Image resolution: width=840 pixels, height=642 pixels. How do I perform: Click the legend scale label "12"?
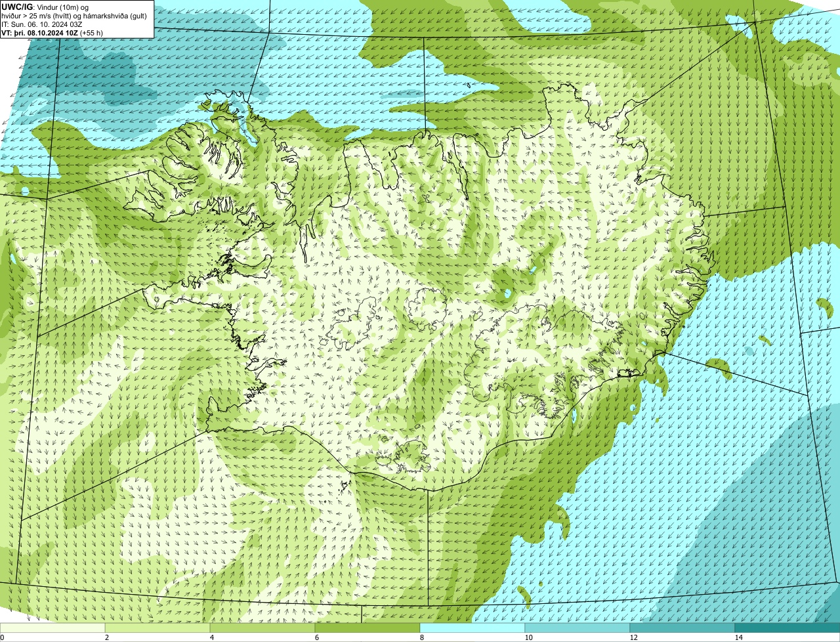point(633,637)
